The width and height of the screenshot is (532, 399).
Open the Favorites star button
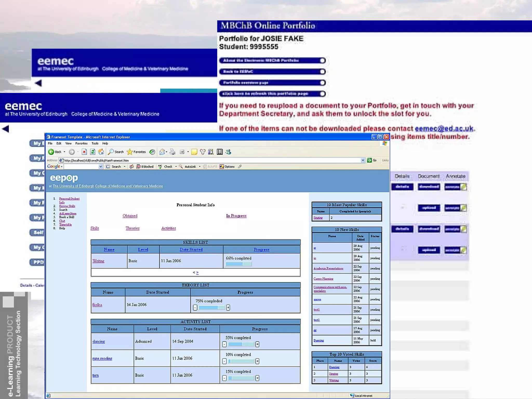pyautogui.click(x=136, y=152)
